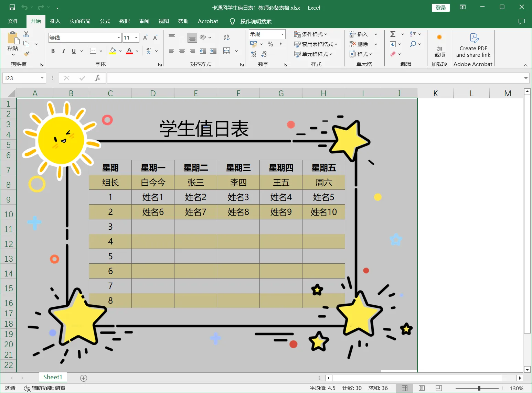This screenshot has height=393, width=532.
Task: Open 条件格式 conditional formatting
Action: pos(310,34)
